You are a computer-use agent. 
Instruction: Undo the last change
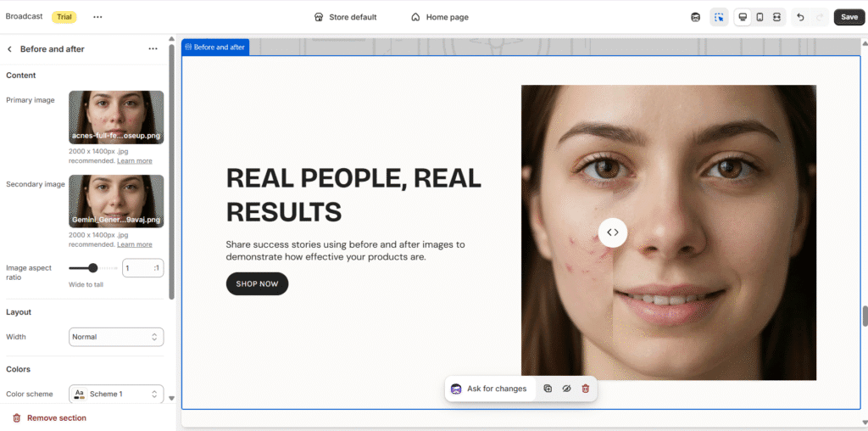pyautogui.click(x=800, y=17)
